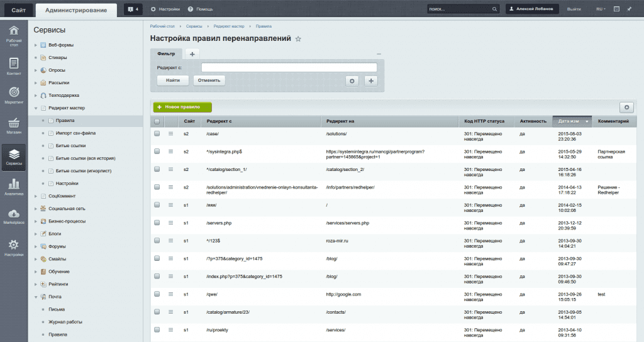Open the Рабочий стол sidebar section
The height and width of the screenshot is (342, 644).
click(14, 36)
